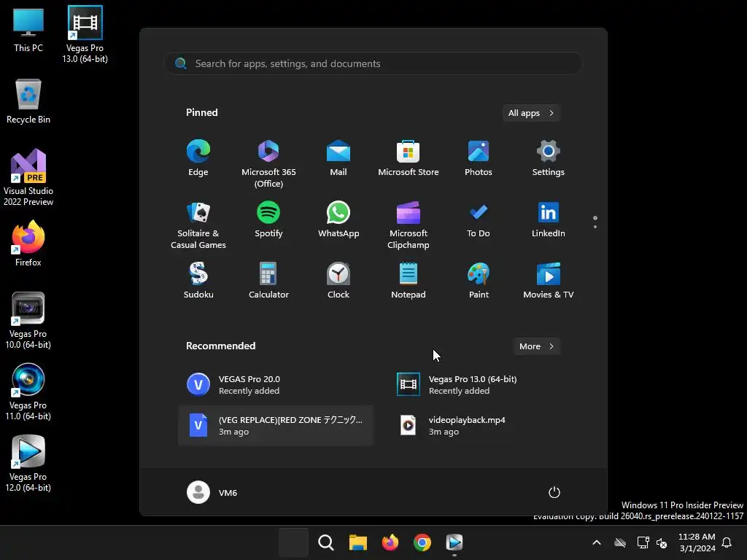Go to next pinned apps page dot
The image size is (747, 560).
(595, 227)
